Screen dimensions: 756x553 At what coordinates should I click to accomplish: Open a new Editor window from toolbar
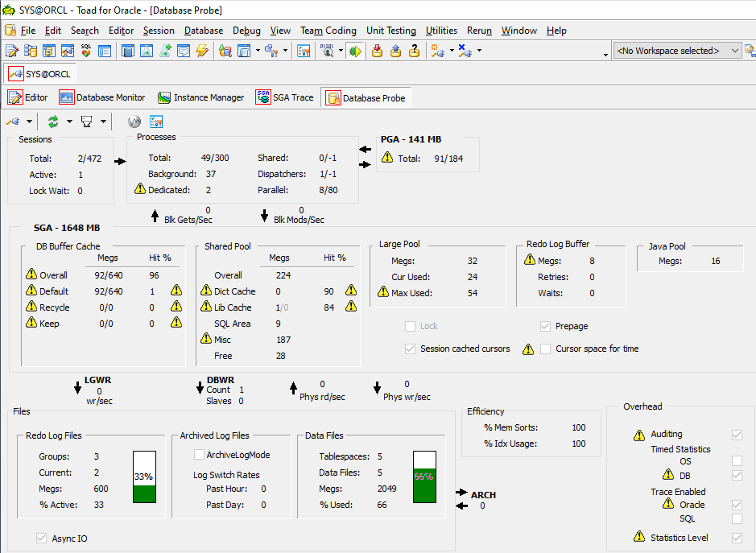(x=11, y=50)
